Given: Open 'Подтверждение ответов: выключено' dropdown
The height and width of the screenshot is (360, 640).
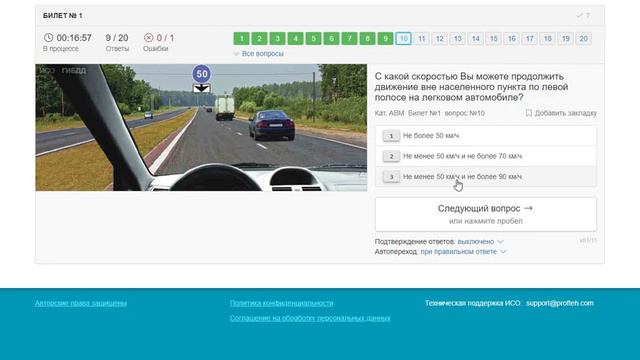Looking at the screenshot, I should pyautogui.click(x=480, y=242).
